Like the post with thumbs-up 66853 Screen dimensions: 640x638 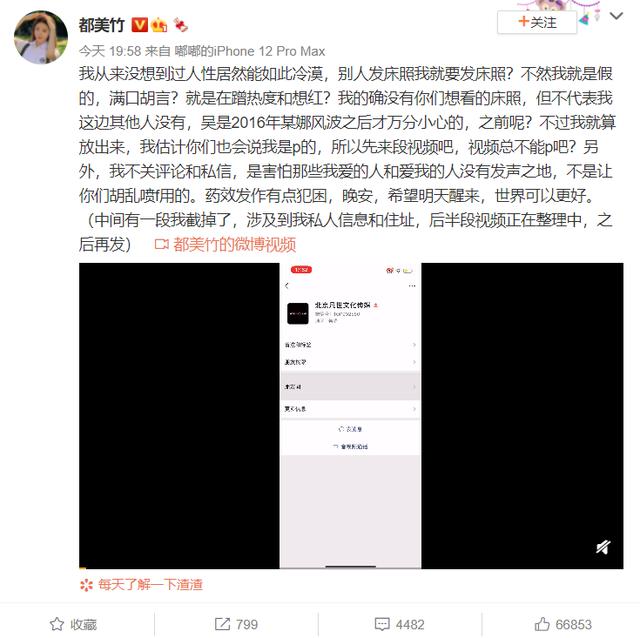tap(563, 624)
